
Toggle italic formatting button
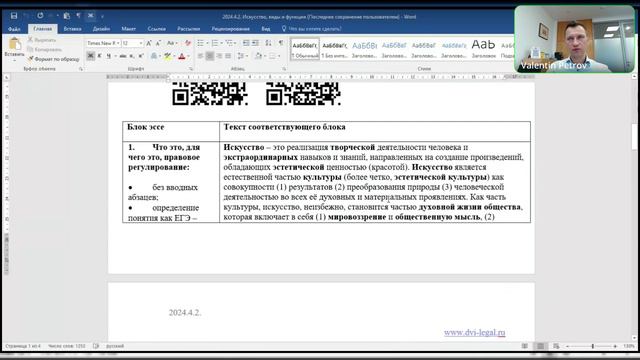pyautogui.click(x=99, y=56)
